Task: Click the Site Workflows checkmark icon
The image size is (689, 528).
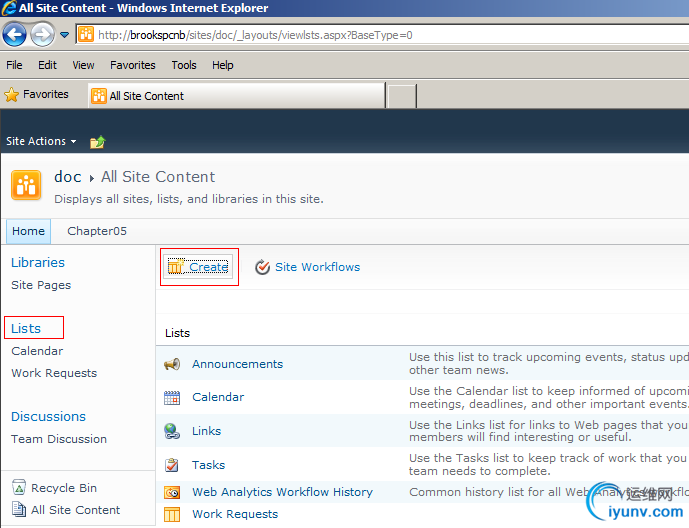Action: click(x=262, y=267)
